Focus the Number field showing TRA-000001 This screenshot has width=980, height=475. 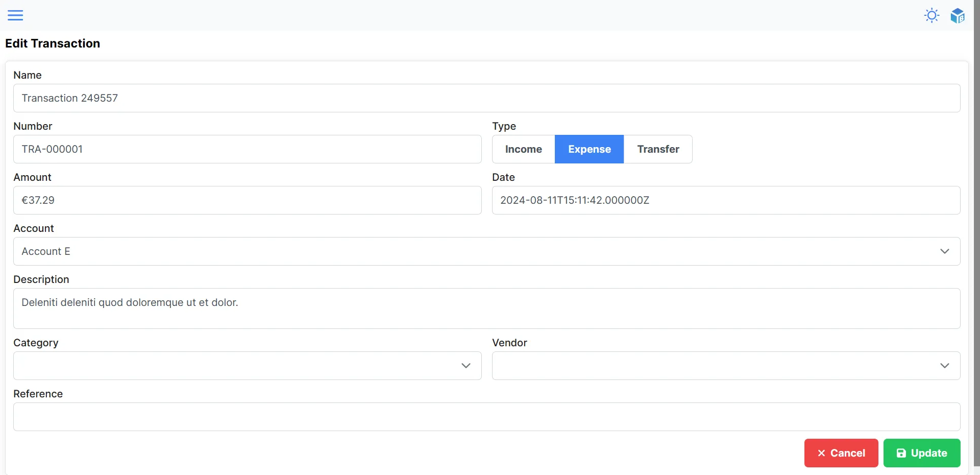248,149
